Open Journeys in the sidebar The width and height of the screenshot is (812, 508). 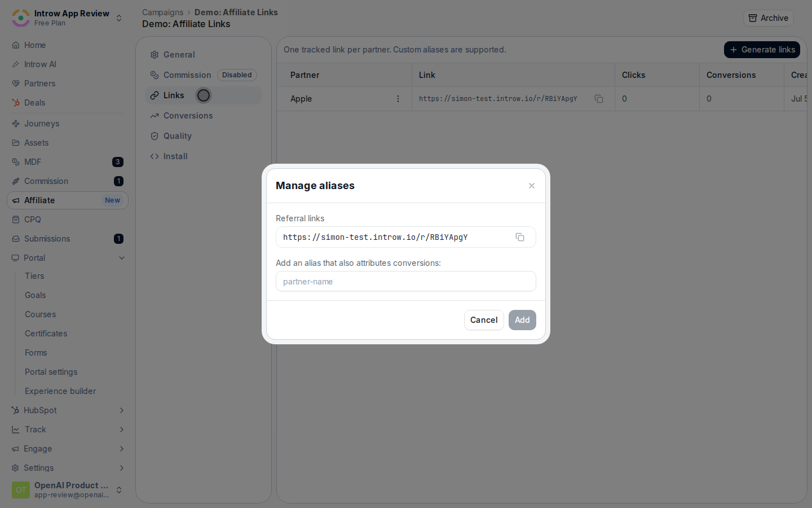tap(68, 124)
